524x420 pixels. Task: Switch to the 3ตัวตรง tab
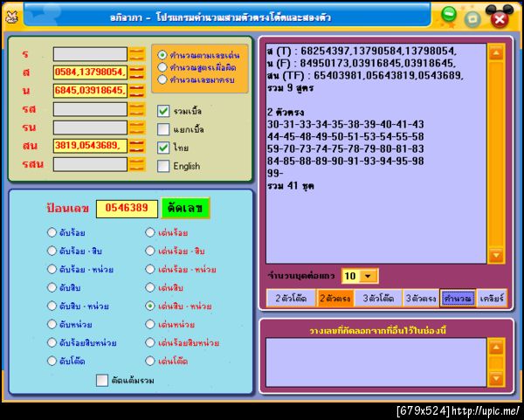point(421,298)
